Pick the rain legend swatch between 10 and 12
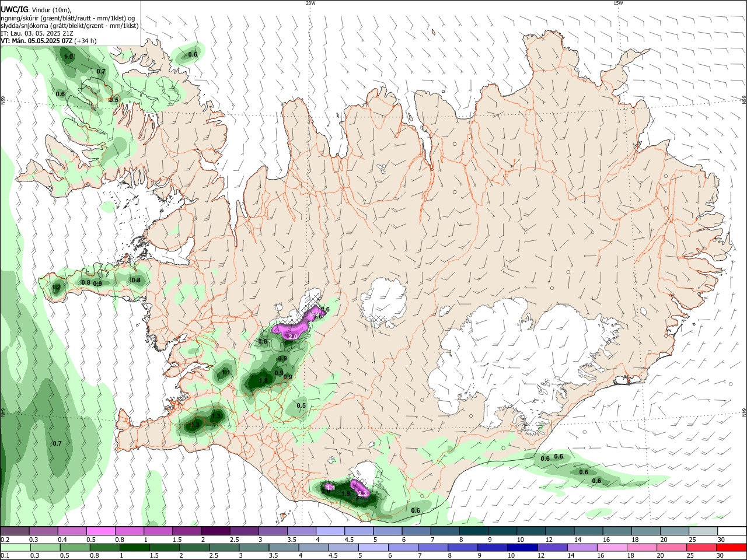747x560 pixels. pos(522,547)
